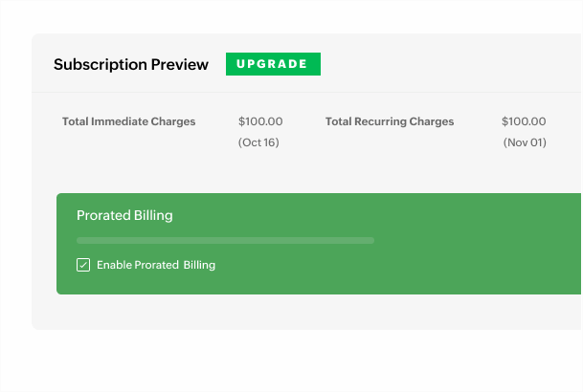This screenshot has height=392, width=583.
Task: Click the white checkmark icon in the banner
Action: pos(83,265)
